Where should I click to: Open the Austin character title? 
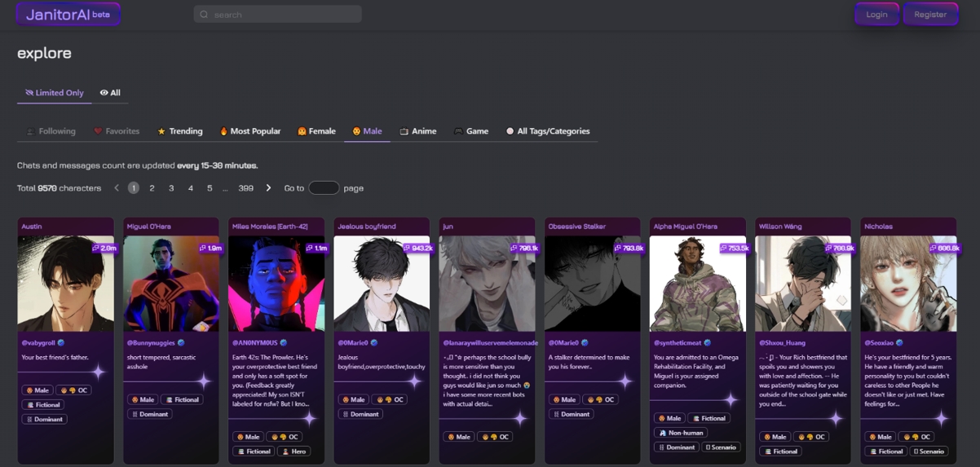[x=31, y=227]
